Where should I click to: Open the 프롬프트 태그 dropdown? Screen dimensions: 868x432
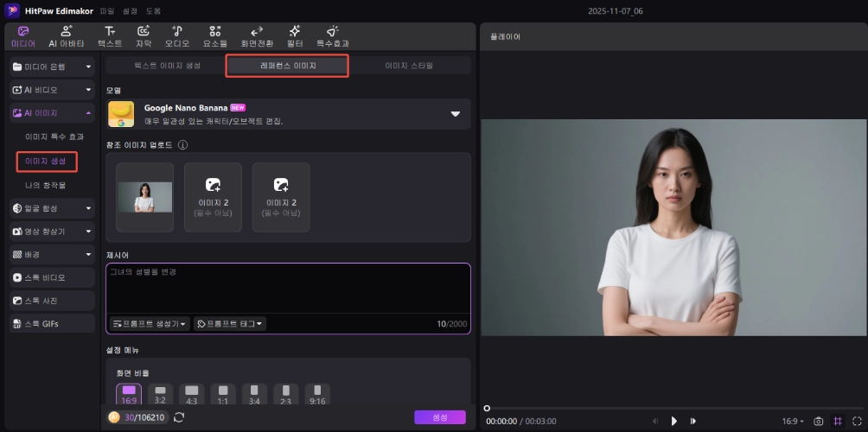tap(230, 324)
